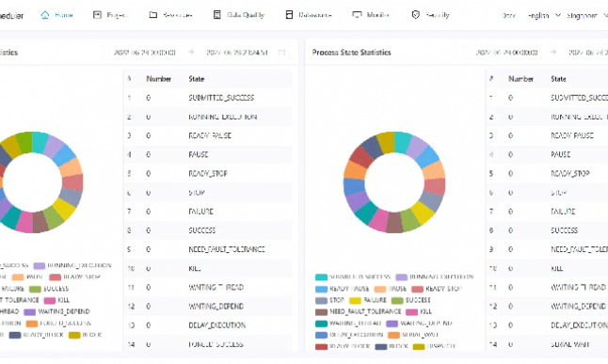The width and height of the screenshot is (608, 364).
Task: Click BLOCK dark-blue swatch in Process State legend
Action: point(381,346)
